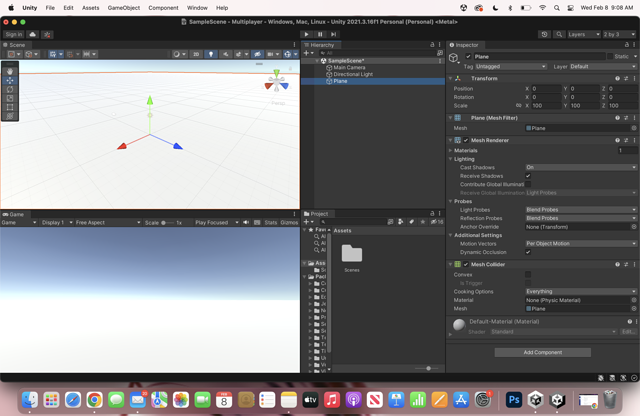
Task: Toggle the Stats button in Game view
Action: pos(271,222)
